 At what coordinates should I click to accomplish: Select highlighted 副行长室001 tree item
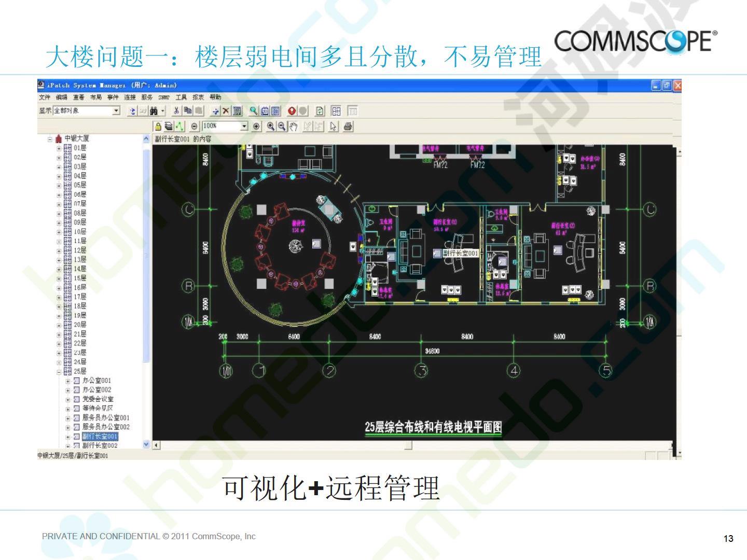pos(100,437)
